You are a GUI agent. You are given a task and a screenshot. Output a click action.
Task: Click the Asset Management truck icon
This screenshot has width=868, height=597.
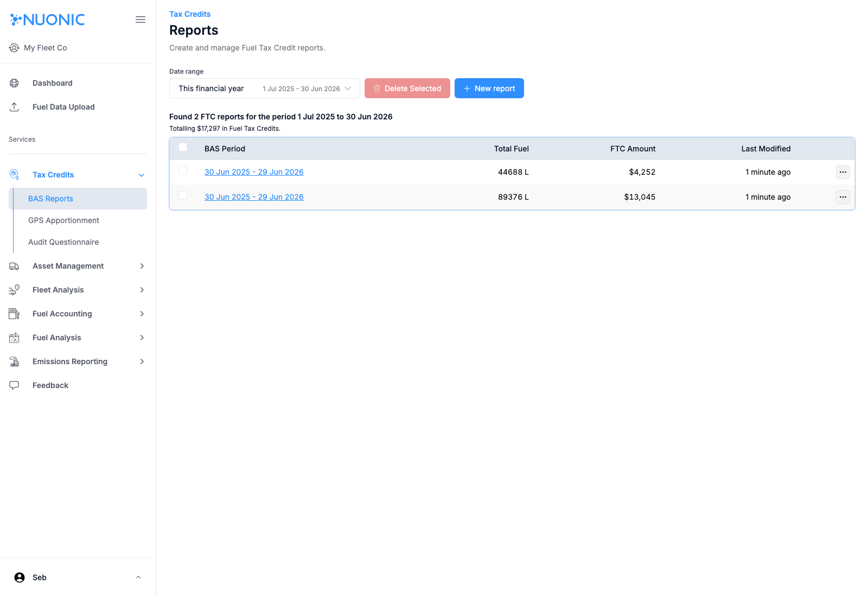14,266
